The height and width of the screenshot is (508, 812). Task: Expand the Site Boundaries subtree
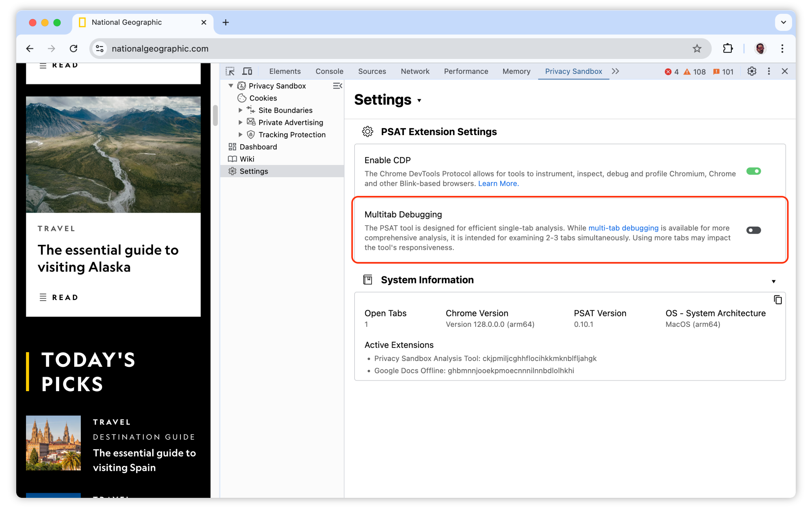240,110
